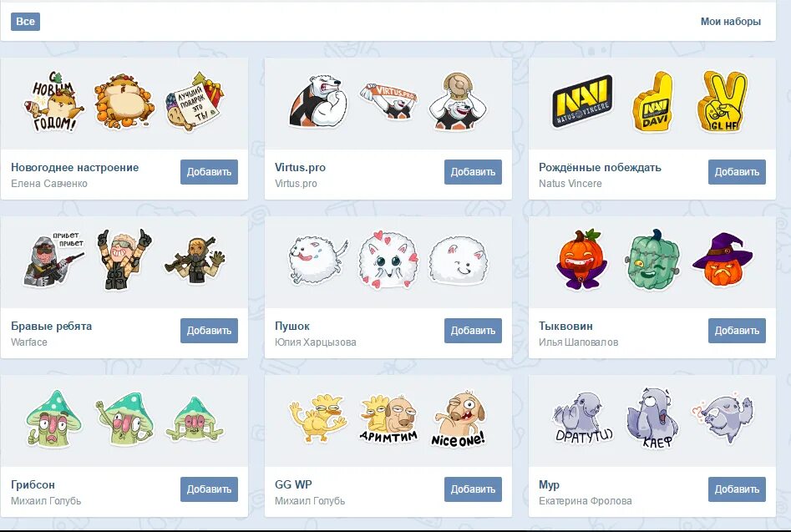This screenshot has width=791, height=532.
Task: Click the yellow GL HF hand sticker
Action: click(x=722, y=102)
